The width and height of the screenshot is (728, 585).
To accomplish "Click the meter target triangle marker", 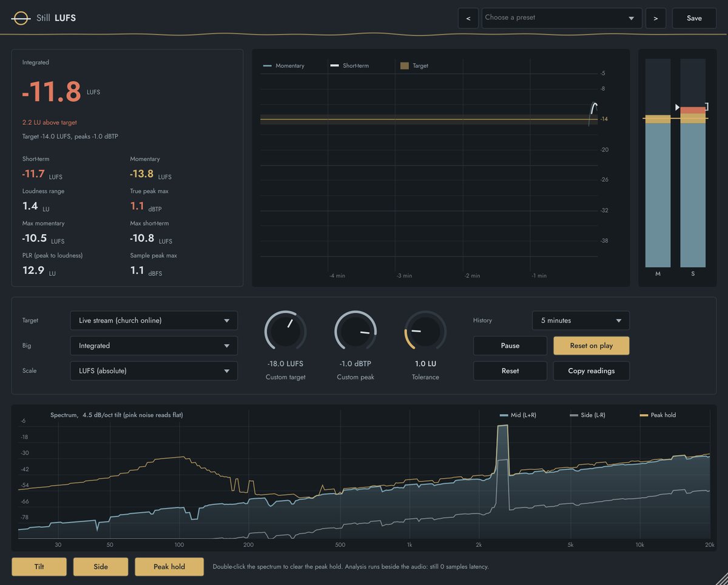I will [x=678, y=107].
